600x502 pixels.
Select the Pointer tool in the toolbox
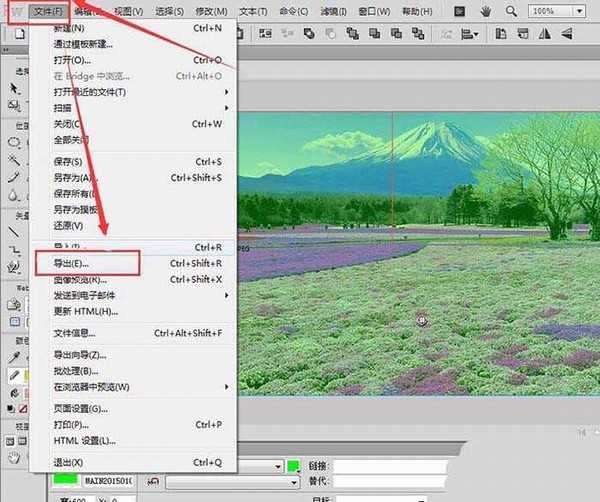[14, 88]
